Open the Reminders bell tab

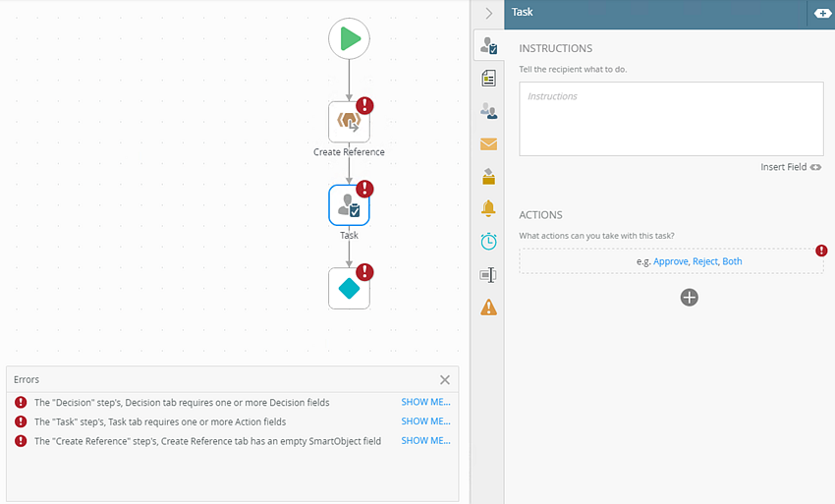488,208
